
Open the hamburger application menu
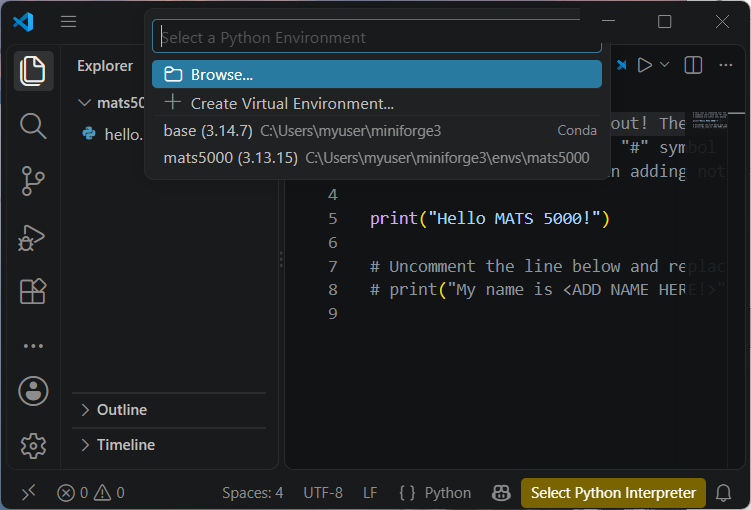point(68,22)
